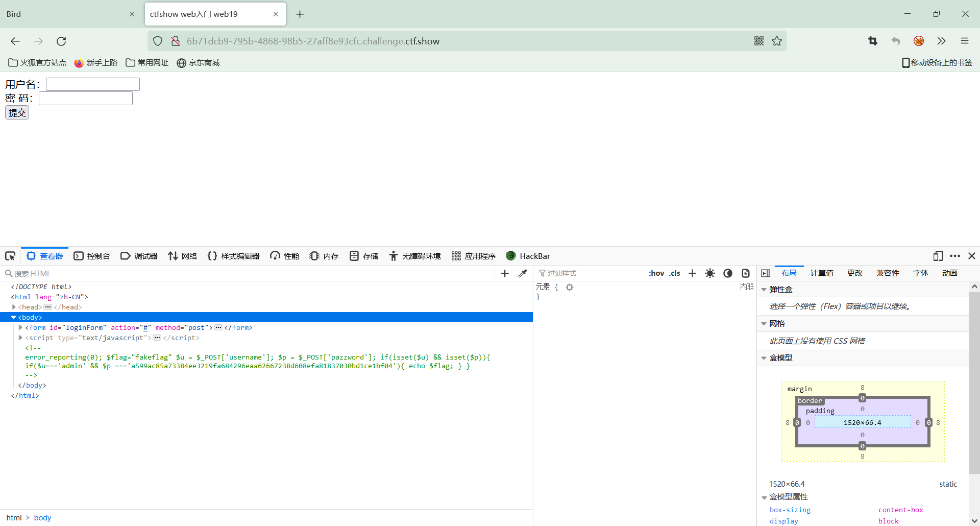Switch to the Layout (布局) tab

coord(789,273)
